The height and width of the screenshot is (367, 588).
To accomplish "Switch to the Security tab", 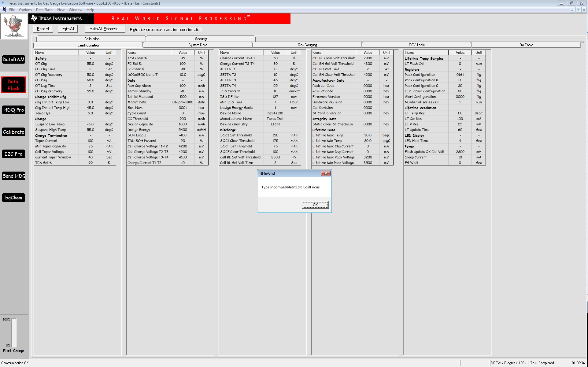I will [x=201, y=39].
